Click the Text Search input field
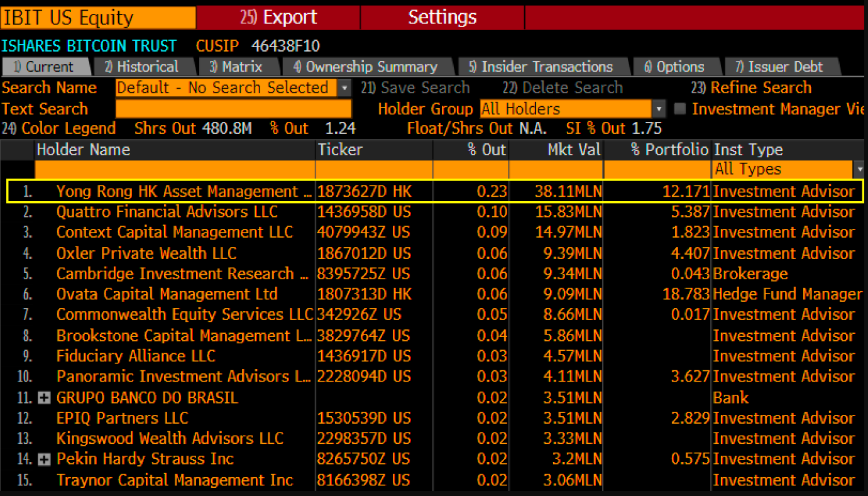The width and height of the screenshot is (868, 496). coord(233,109)
